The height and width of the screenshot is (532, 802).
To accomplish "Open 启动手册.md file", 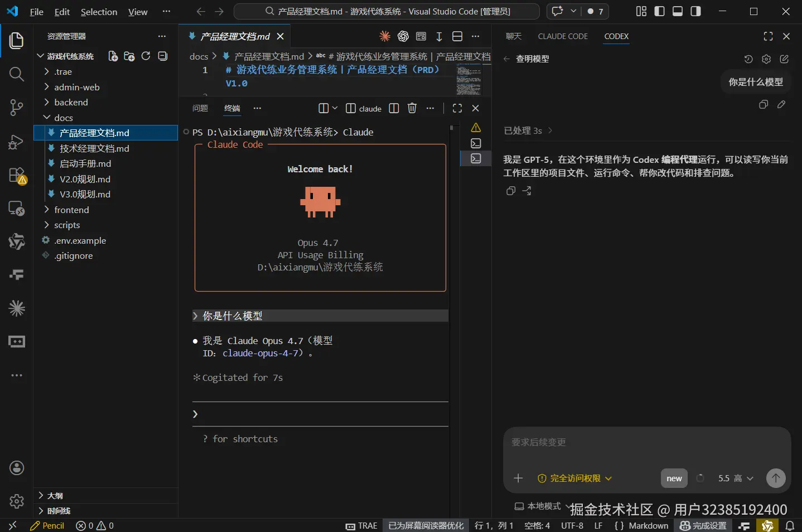I will (x=106, y=164).
